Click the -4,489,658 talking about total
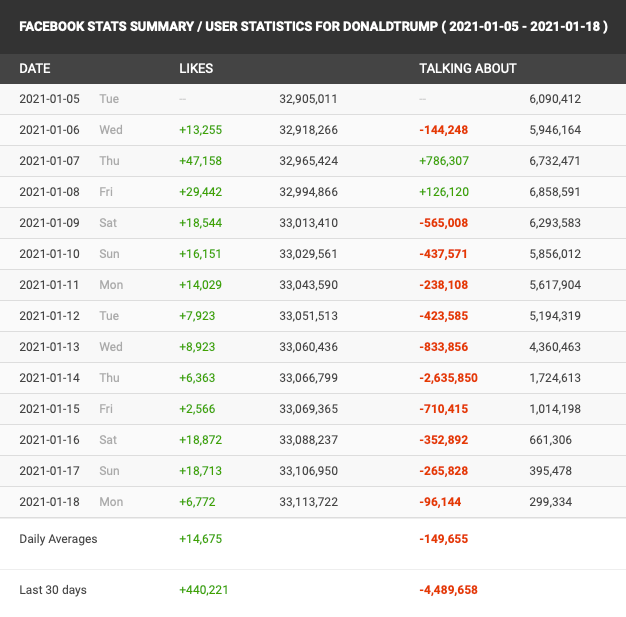The width and height of the screenshot is (626, 617). (448, 590)
